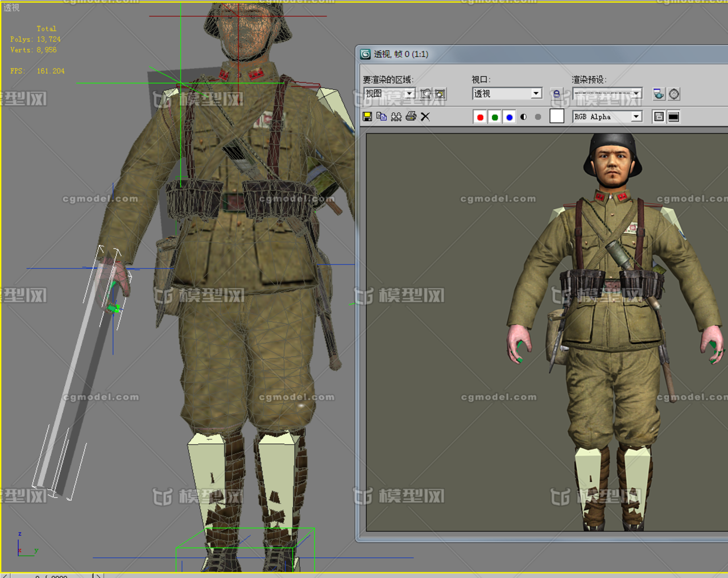The width and height of the screenshot is (728, 578).
Task: Click the Save Image disk icon
Action: point(367,117)
